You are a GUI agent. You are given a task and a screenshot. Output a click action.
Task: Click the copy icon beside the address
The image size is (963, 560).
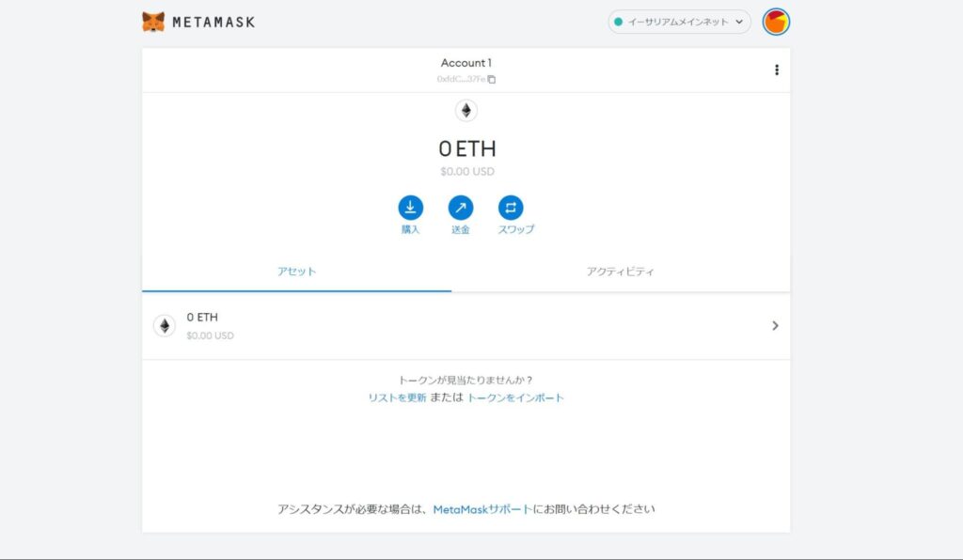pos(492,79)
